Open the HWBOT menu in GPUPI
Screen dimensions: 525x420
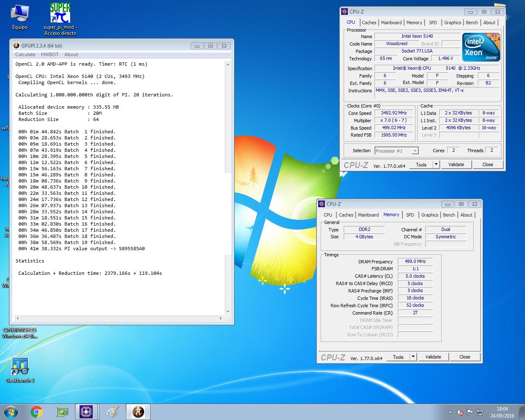coord(50,55)
